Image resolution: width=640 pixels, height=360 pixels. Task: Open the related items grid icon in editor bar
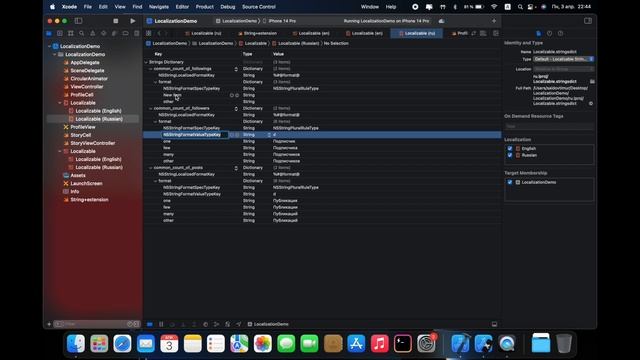[149, 33]
